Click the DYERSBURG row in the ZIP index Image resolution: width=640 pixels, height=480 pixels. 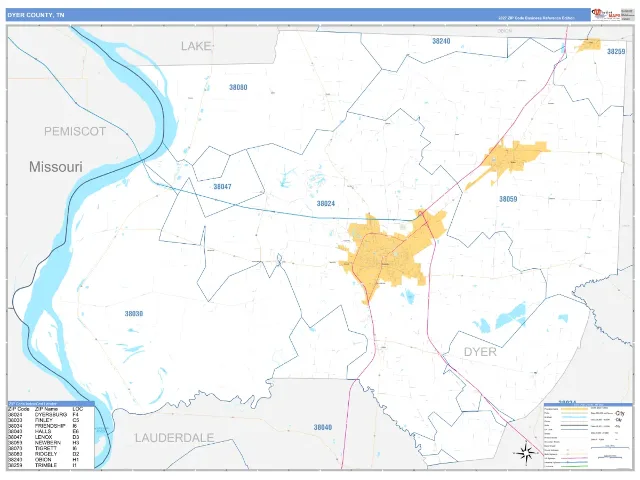[44, 415]
